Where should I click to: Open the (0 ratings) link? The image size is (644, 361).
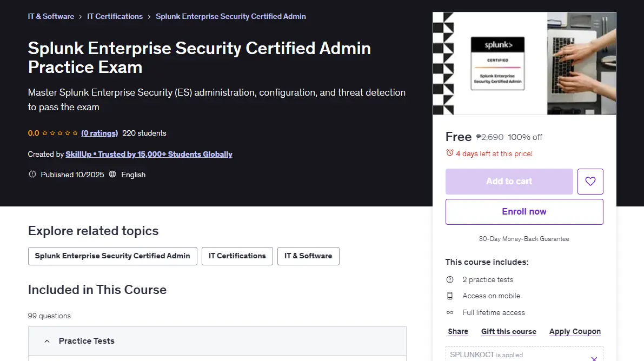pos(99,133)
